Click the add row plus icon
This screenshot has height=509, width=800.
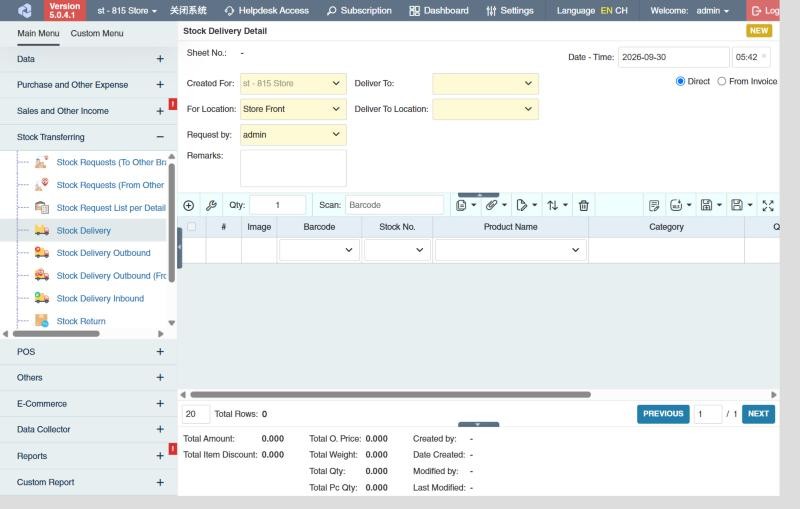(188, 206)
